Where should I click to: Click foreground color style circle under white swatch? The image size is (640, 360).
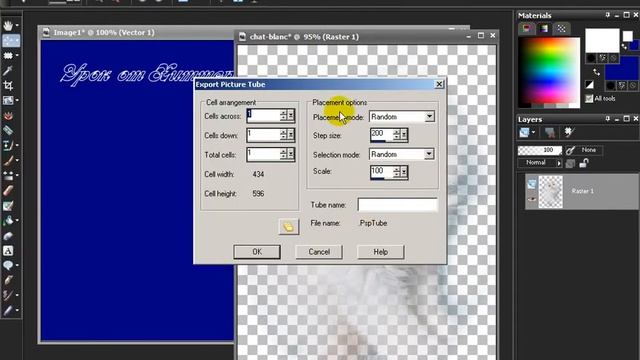pyautogui.click(x=591, y=58)
